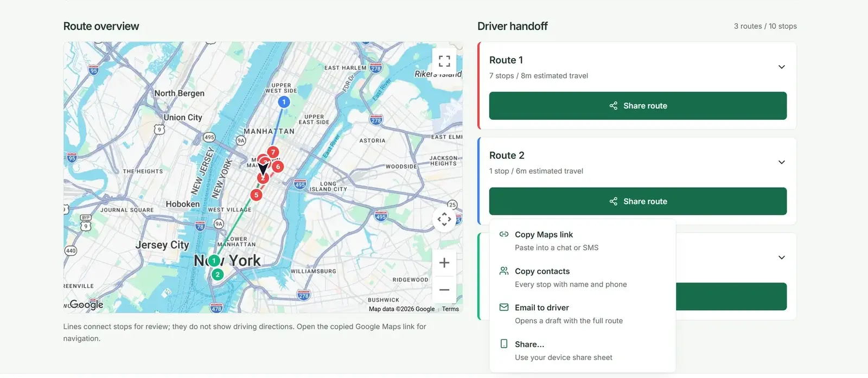Image resolution: width=868 pixels, height=378 pixels.
Task: Expand Route 2 card with chevron
Action: pos(782,162)
